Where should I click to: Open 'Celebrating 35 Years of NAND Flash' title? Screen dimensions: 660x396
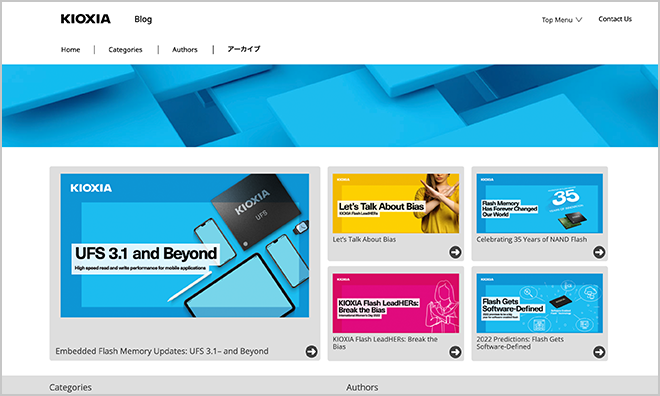(532, 239)
